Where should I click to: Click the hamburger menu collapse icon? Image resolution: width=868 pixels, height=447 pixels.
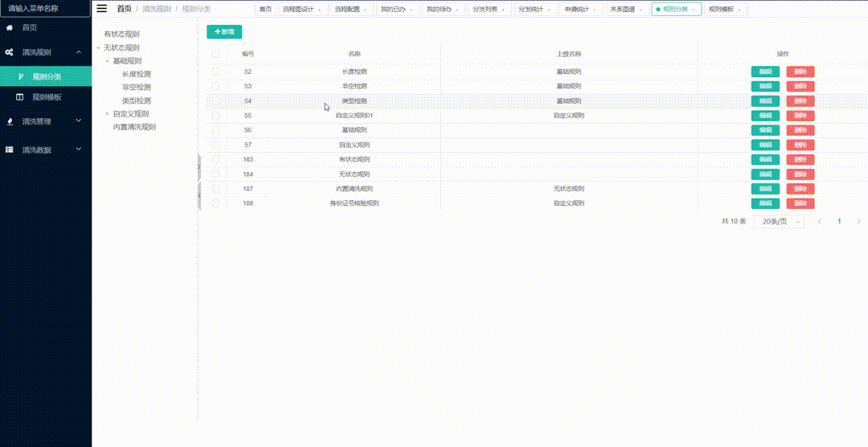coord(101,9)
